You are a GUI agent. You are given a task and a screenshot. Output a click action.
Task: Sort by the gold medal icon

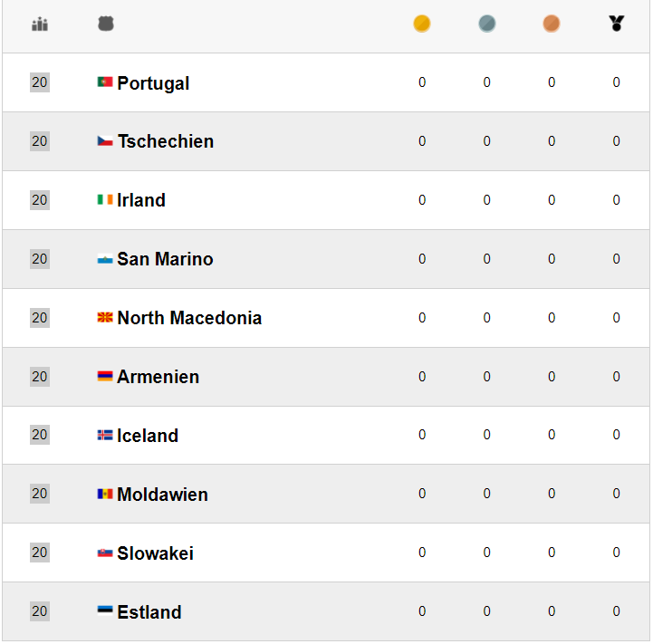coord(422,24)
